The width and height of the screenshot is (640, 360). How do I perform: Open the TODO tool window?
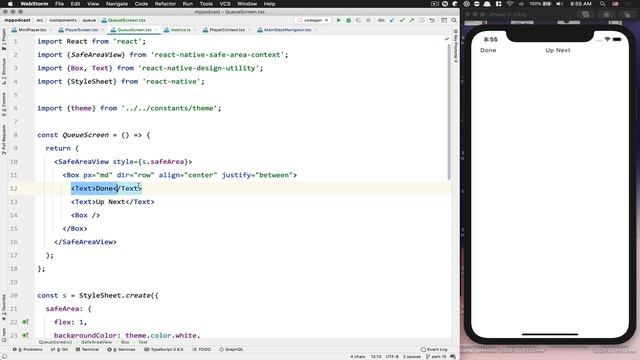(202, 349)
